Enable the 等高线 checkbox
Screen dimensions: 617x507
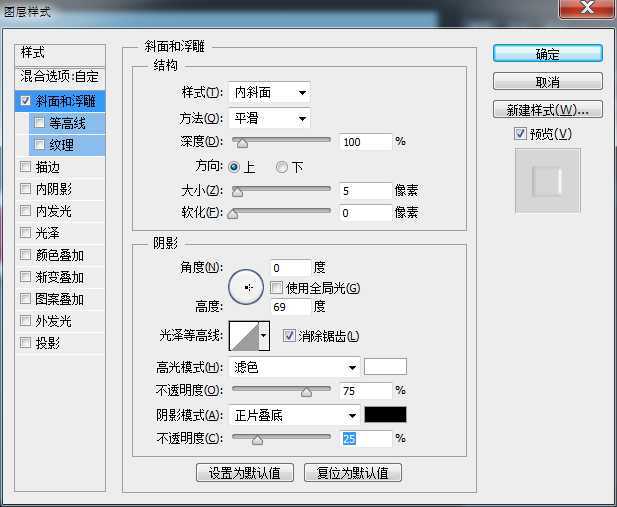pyautogui.click(x=39, y=122)
